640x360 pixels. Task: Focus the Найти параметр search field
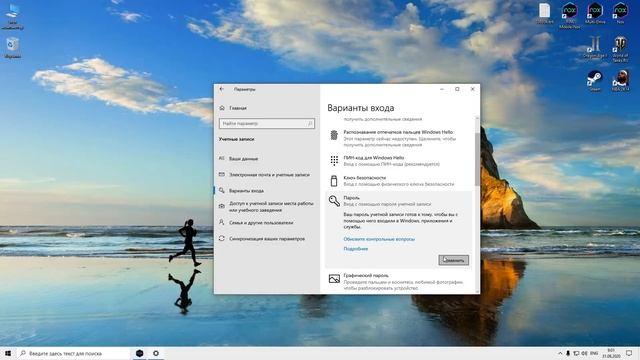point(267,123)
